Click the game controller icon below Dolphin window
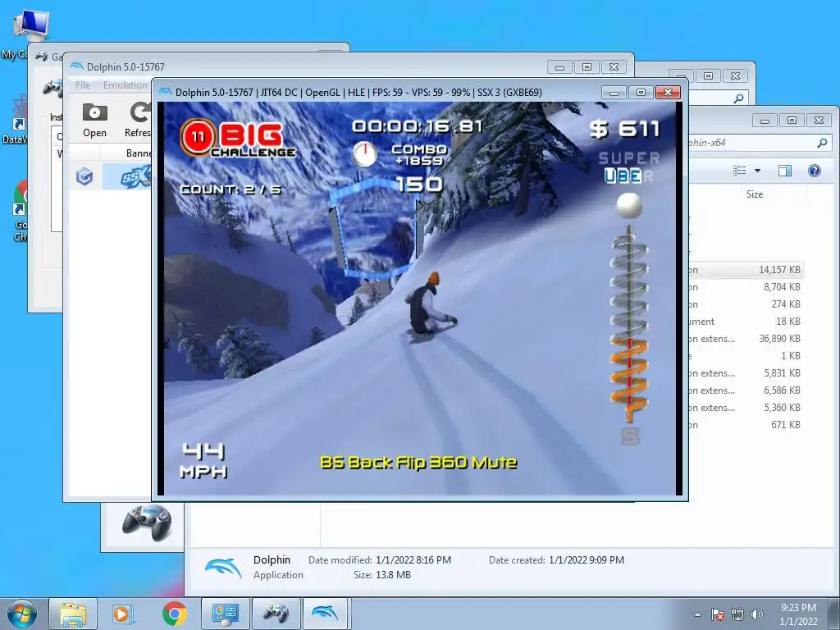This screenshot has height=630, width=840. coord(147,523)
